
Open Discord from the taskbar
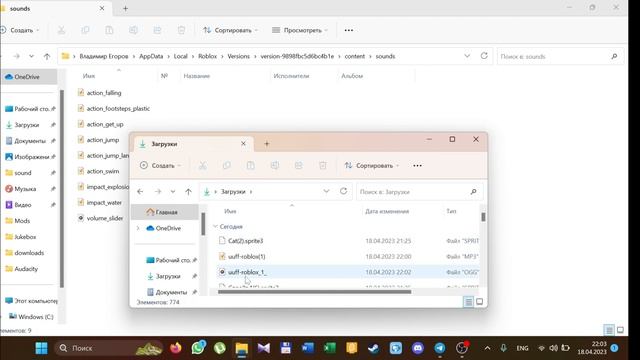(x=418, y=348)
